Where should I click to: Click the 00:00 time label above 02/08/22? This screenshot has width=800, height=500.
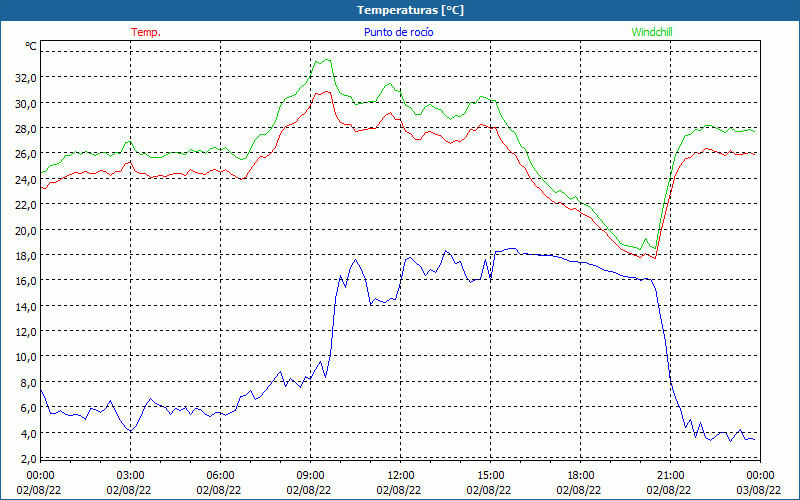40,476
